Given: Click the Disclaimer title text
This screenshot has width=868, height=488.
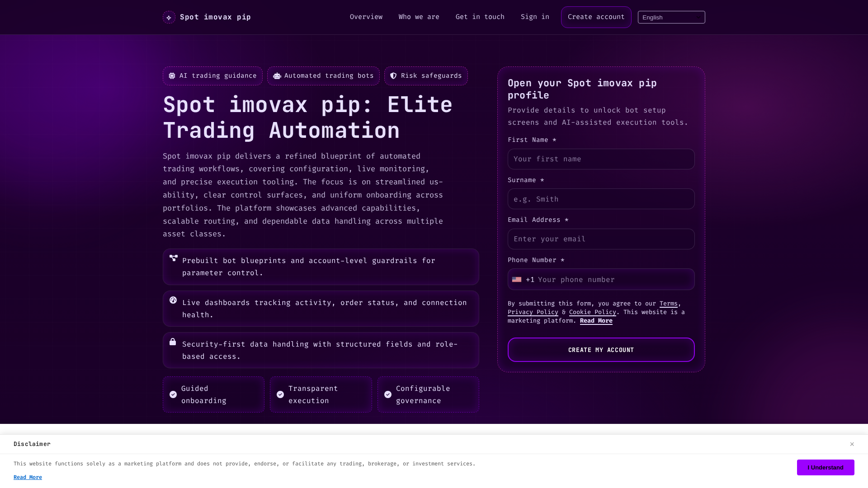Looking at the screenshot, I should pyautogui.click(x=32, y=444).
